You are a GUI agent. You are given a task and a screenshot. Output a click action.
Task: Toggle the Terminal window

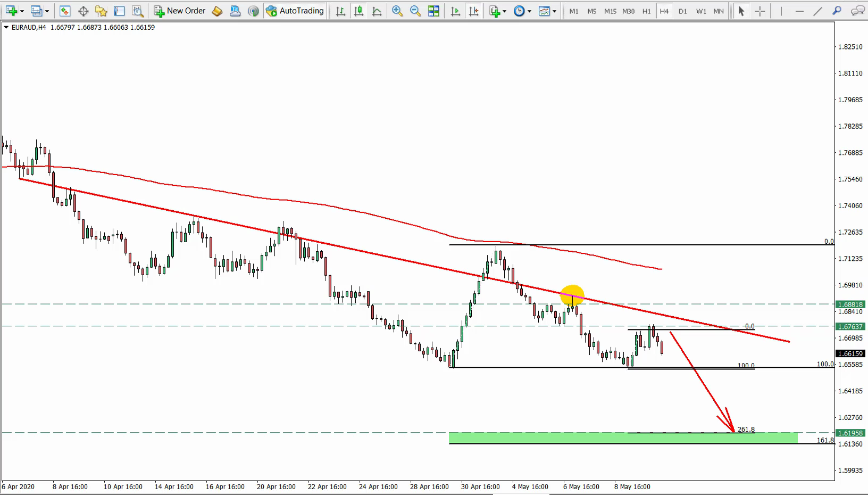[119, 11]
